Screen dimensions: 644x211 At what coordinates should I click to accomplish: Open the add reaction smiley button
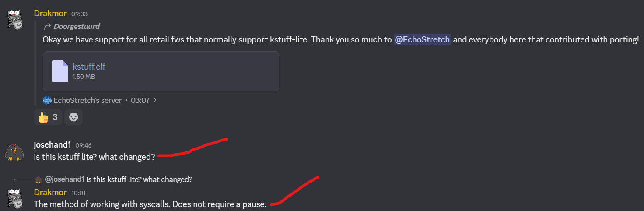[73, 117]
